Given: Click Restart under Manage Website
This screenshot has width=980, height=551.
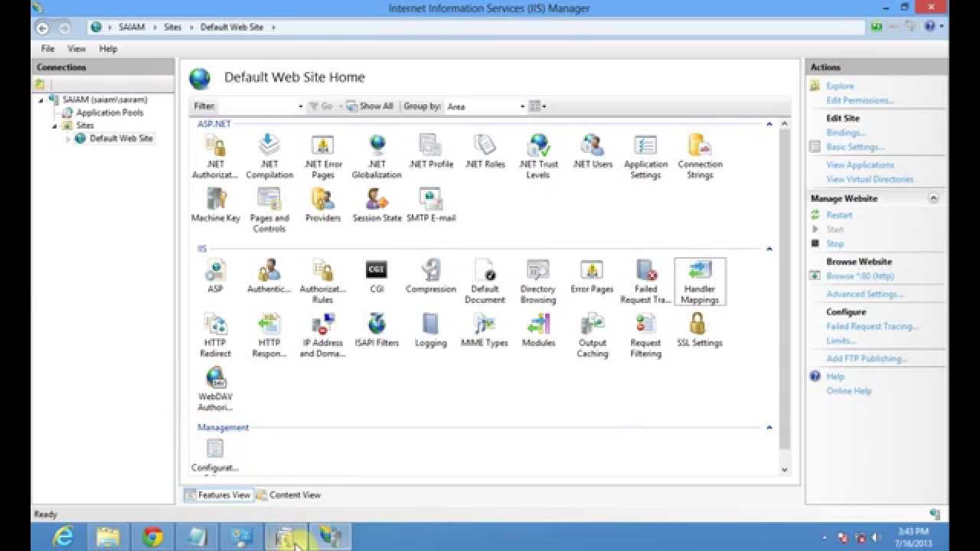Looking at the screenshot, I should pyautogui.click(x=839, y=215).
